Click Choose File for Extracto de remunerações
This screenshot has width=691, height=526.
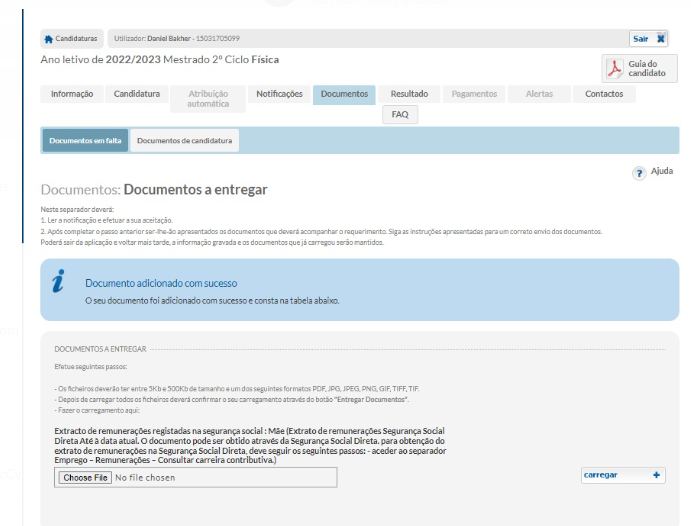click(x=85, y=478)
